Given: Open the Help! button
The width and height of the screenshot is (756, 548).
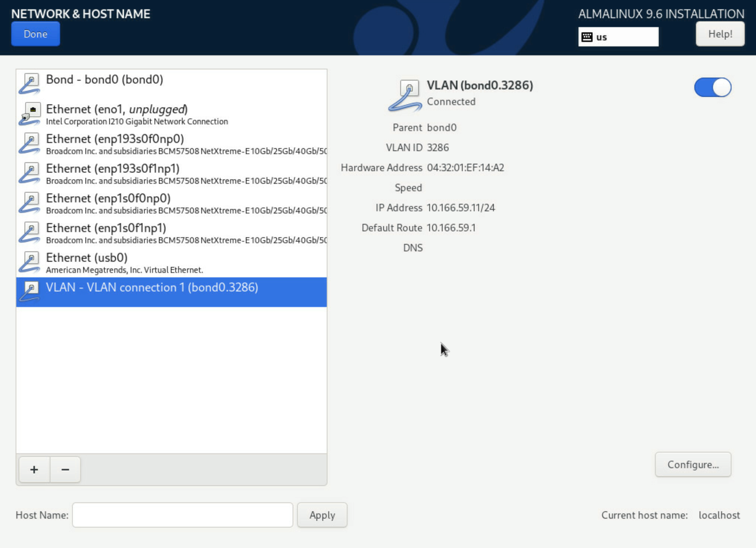Looking at the screenshot, I should [x=720, y=34].
